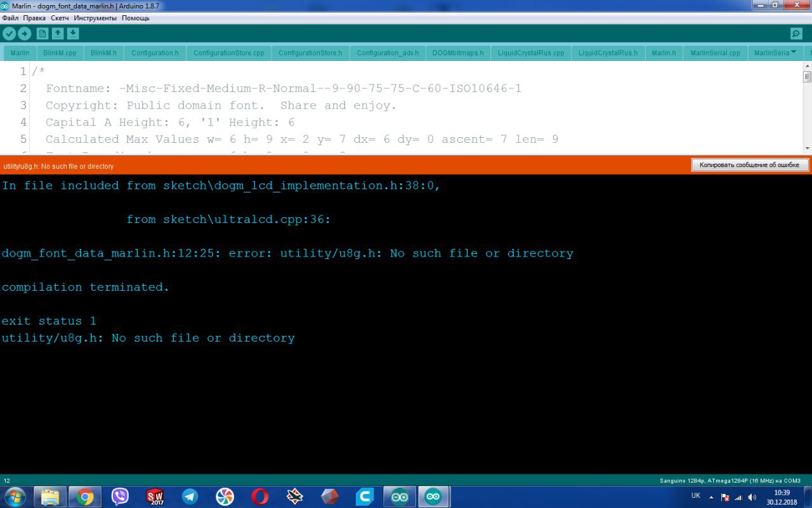Screen dimensions: 812x508
Task: Switch to the BlinkM.cpp tab
Action: pos(60,53)
